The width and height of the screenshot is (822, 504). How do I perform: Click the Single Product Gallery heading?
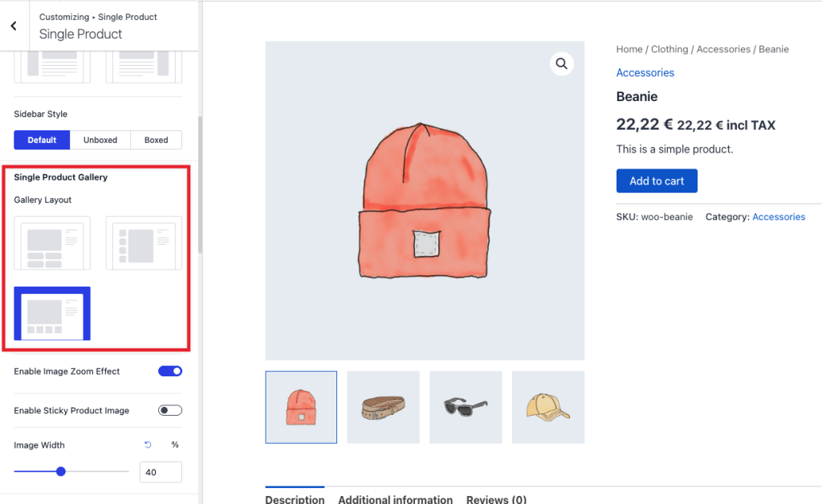pos(61,177)
